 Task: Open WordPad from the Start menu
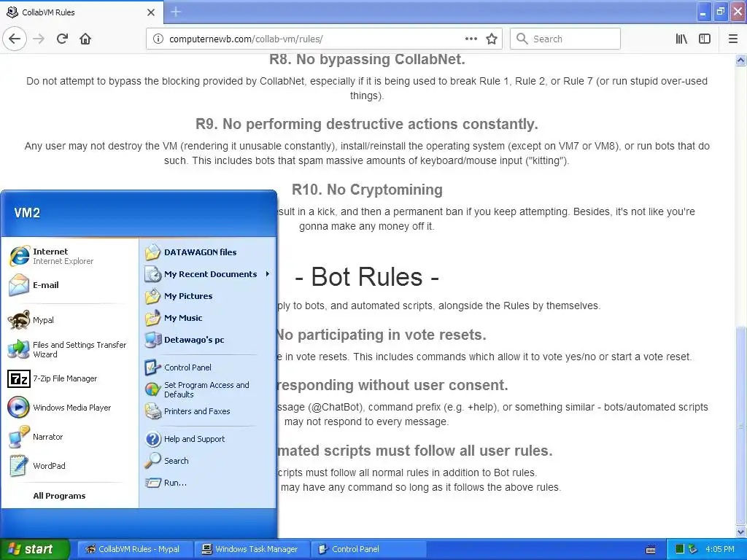click(x=69, y=466)
